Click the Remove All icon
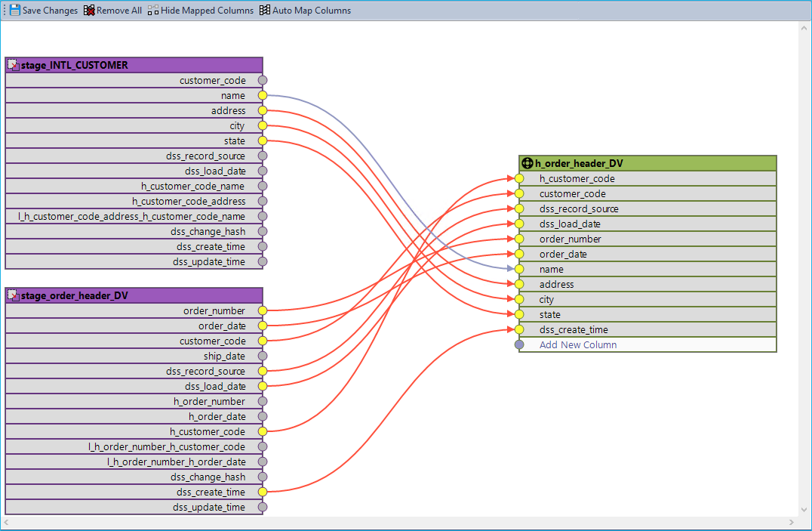The width and height of the screenshot is (812, 531). click(x=89, y=10)
